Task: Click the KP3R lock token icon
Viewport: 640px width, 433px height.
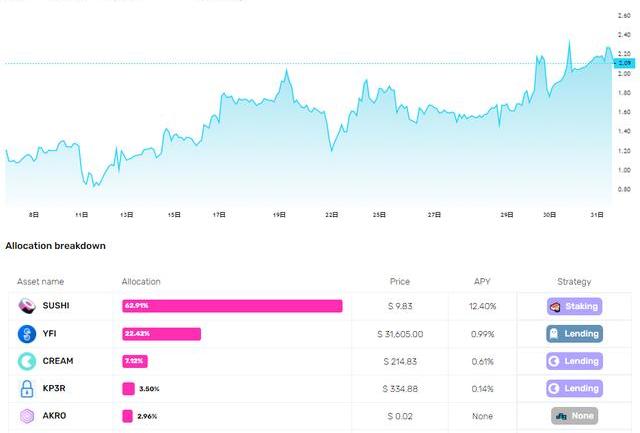Action: pyautogui.click(x=27, y=388)
